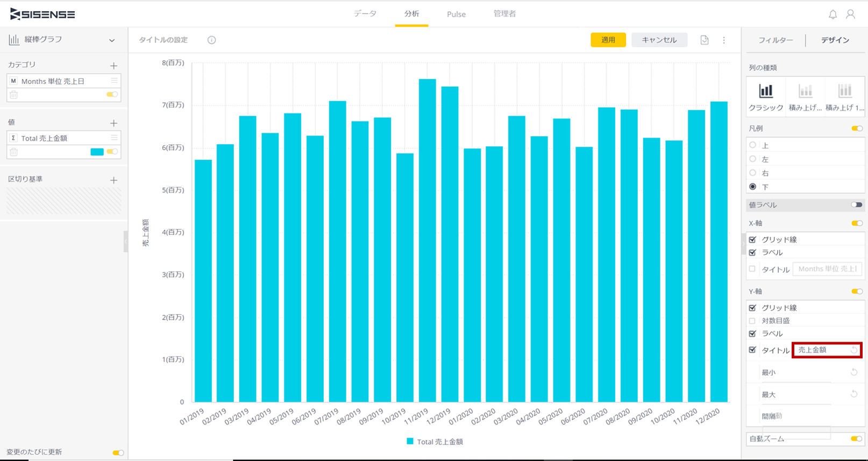Toggle the 凡例 legend switch
Viewport: 868px width, 461px height.
(x=857, y=129)
